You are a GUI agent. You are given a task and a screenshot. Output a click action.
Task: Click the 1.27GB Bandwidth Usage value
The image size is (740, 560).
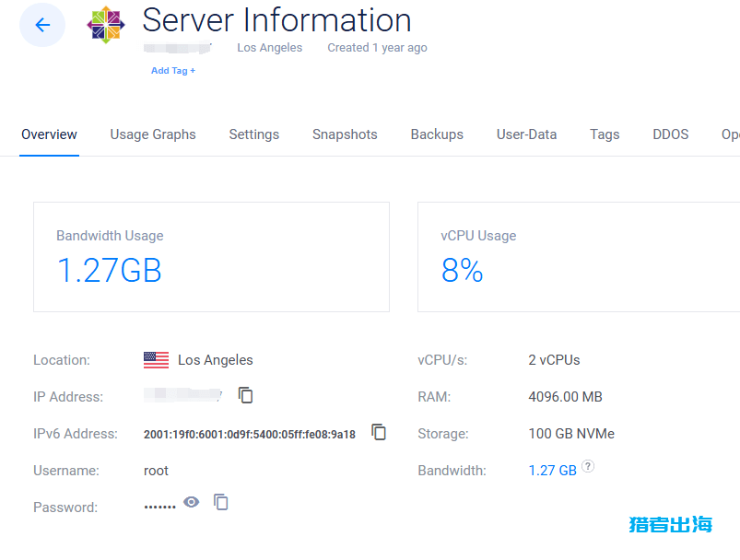[110, 271]
